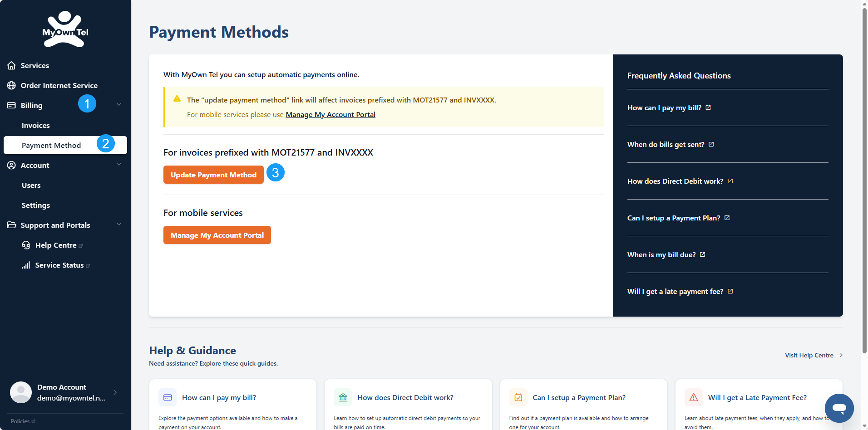Open the chat widget bubble
The image size is (868, 430).
pos(839,408)
